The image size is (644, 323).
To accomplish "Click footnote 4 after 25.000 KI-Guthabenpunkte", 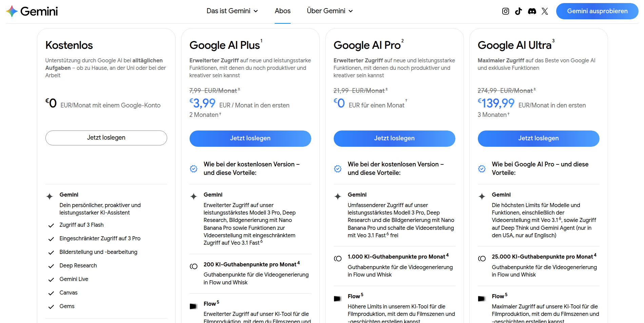I will [595, 255].
